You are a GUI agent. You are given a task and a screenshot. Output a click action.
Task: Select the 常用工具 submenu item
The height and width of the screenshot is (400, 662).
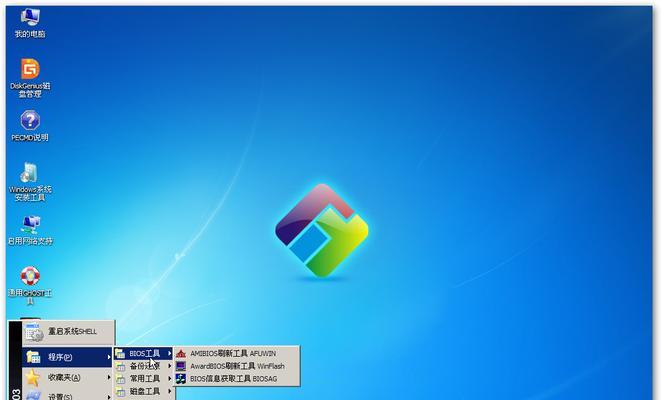click(x=144, y=378)
